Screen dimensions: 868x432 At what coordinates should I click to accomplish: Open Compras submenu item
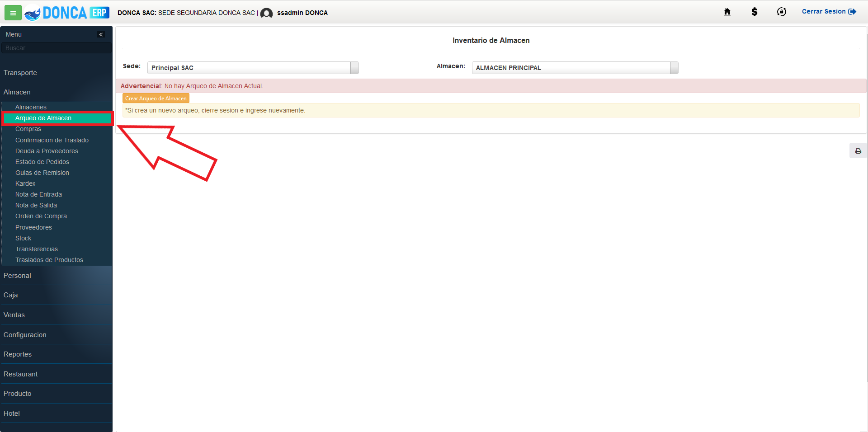tap(28, 129)
